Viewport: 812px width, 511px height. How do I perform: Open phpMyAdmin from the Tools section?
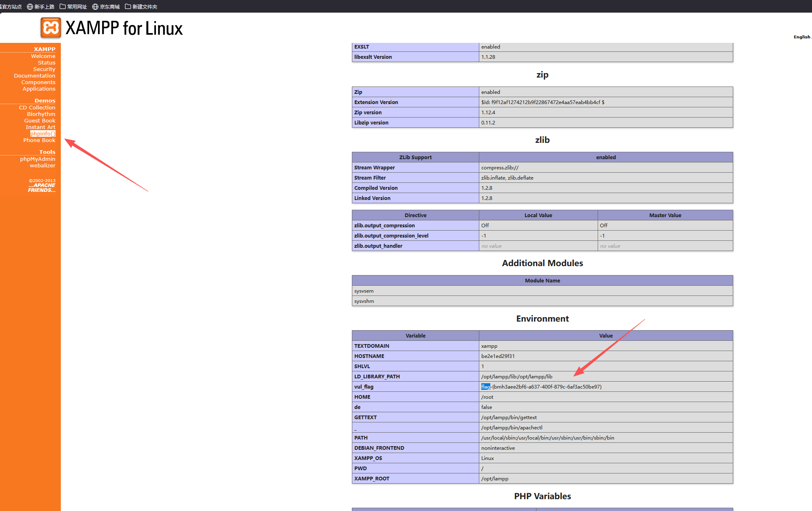click(x=38, y=159)
